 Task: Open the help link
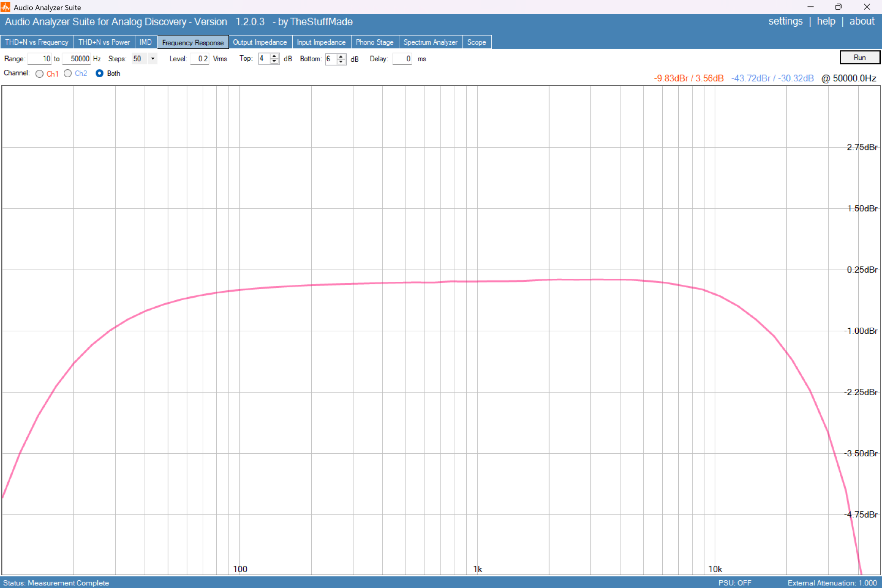point(826,22)
